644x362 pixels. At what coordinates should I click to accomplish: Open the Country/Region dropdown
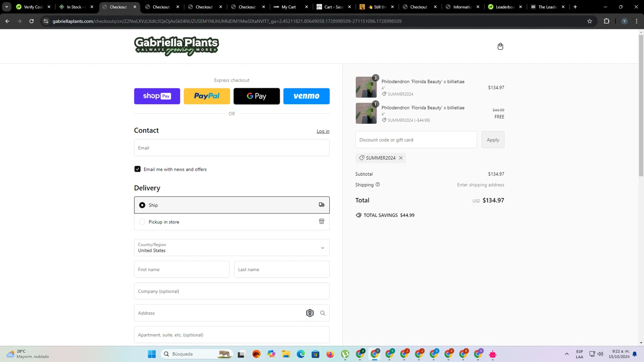(232, 247)
